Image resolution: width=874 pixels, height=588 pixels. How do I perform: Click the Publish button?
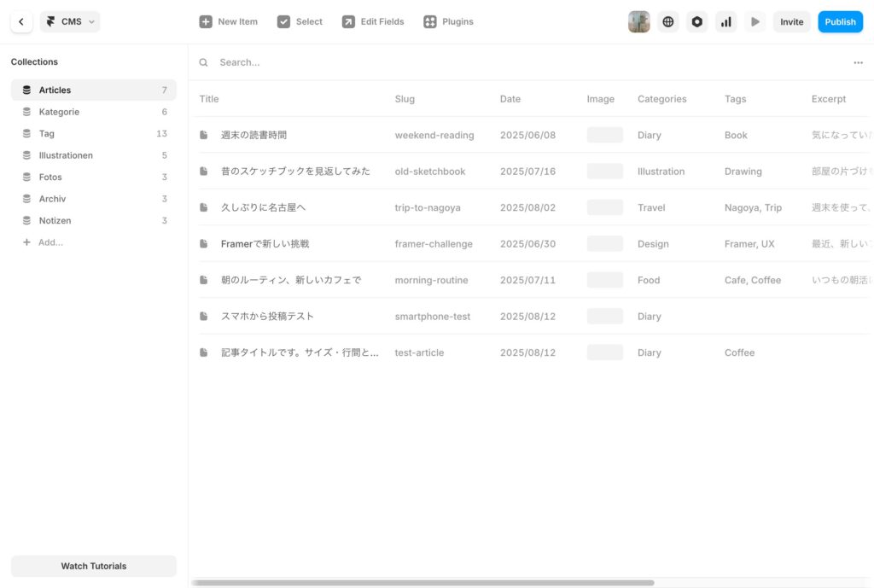pos(840,22)
